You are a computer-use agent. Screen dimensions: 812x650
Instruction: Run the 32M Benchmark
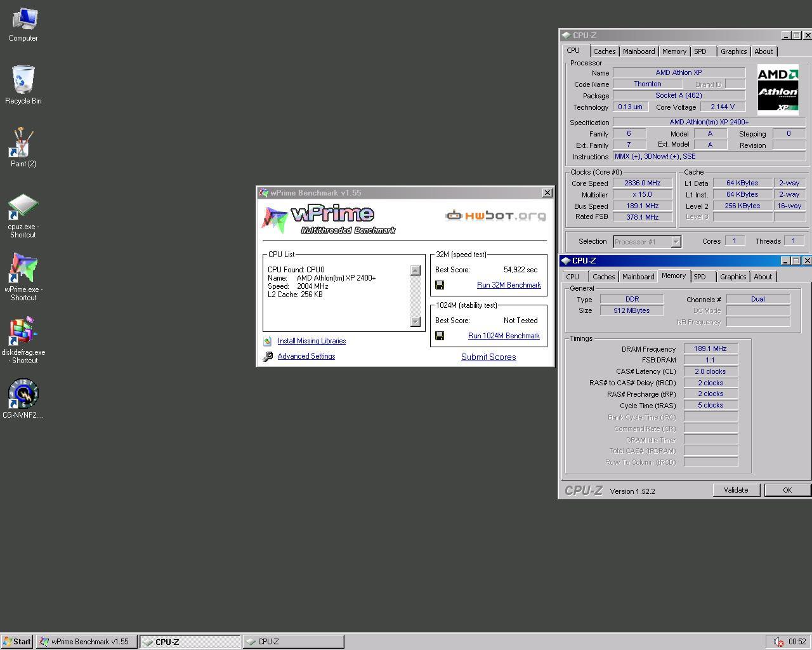click(509, 285)
